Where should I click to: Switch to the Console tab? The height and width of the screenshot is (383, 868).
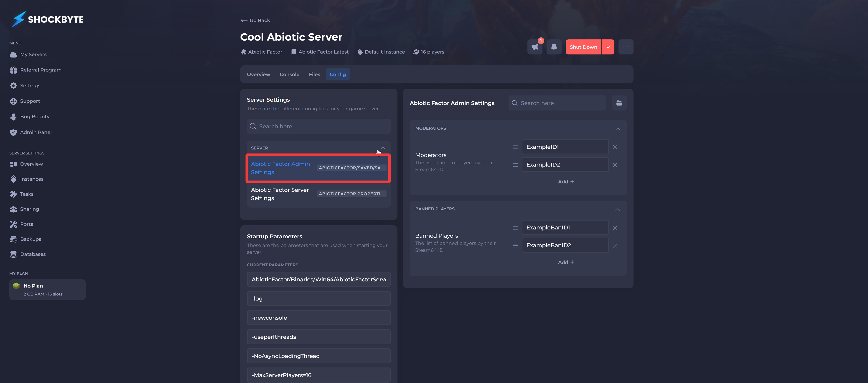[x=289, y=74]
